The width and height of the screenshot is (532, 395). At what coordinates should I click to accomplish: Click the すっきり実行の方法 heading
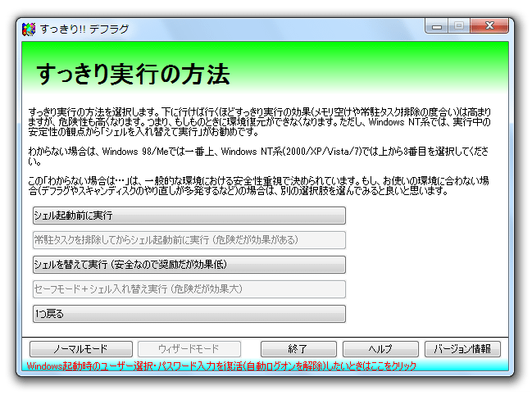134,74
